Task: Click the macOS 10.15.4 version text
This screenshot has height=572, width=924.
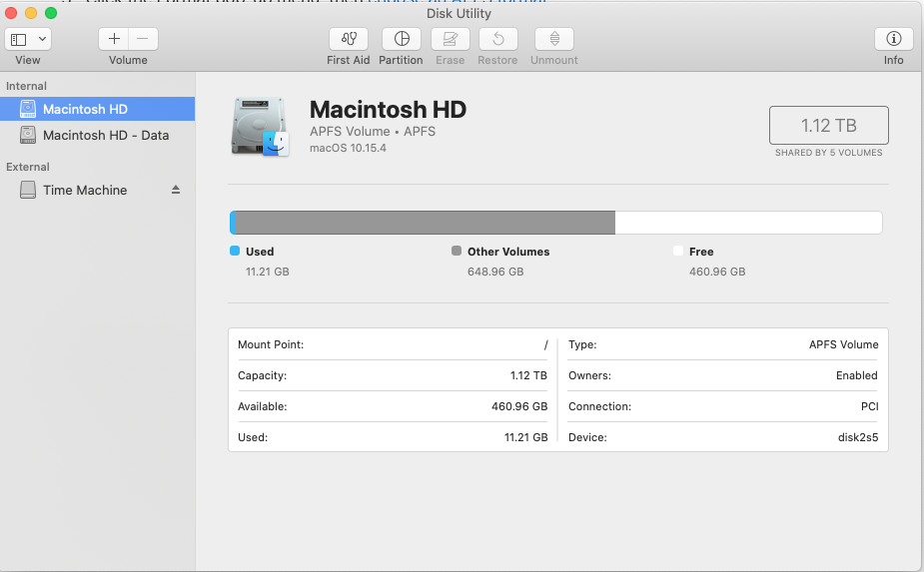Action: tap(348, 148)
